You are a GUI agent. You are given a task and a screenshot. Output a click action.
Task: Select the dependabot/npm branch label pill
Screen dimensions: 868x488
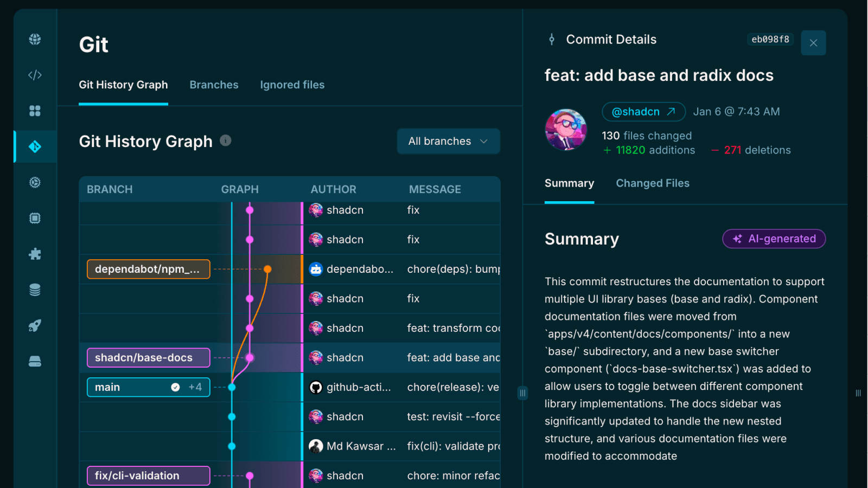click(x=148, y=268)
